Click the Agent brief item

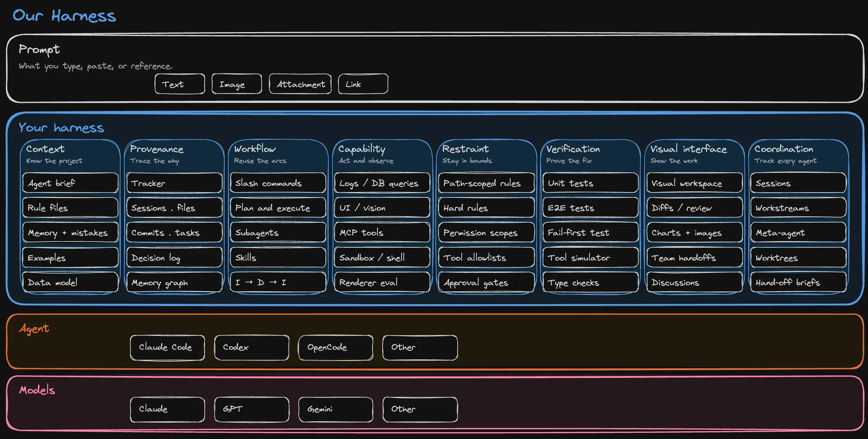[70, 183]
